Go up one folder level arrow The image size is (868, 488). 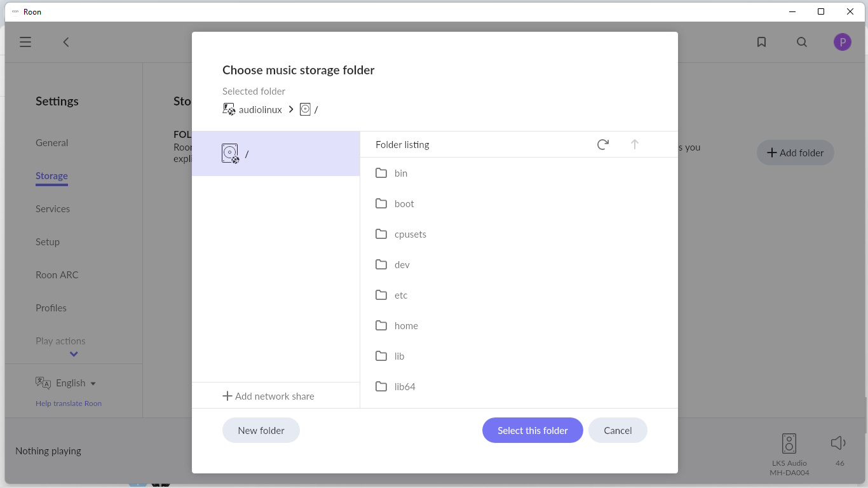coord(634,144)
